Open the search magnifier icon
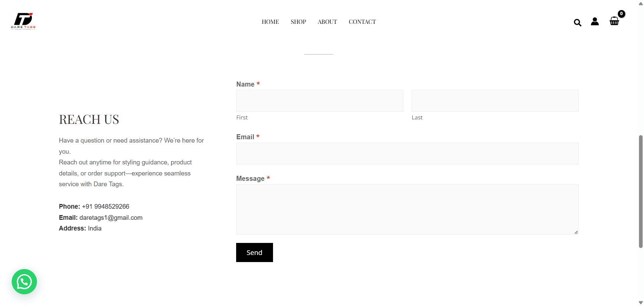The height and width of the screenshot is (306, 644). click(577, 22)
